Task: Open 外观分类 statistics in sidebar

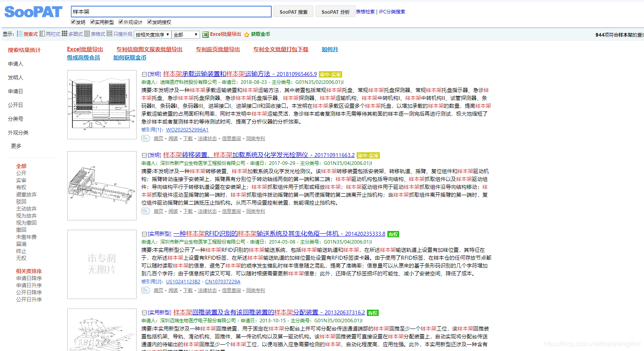Action: 18,133
